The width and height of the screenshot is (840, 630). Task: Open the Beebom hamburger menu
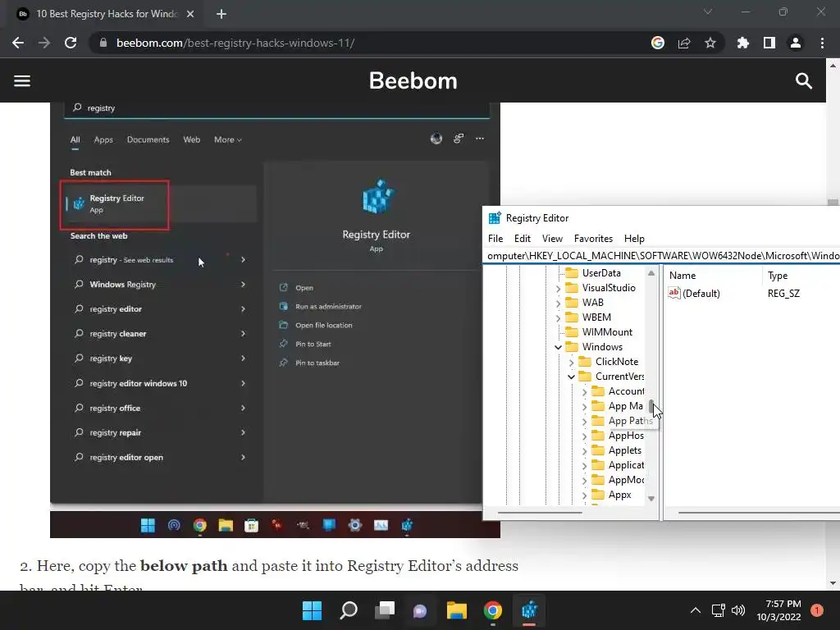click(x=22, y=81)
